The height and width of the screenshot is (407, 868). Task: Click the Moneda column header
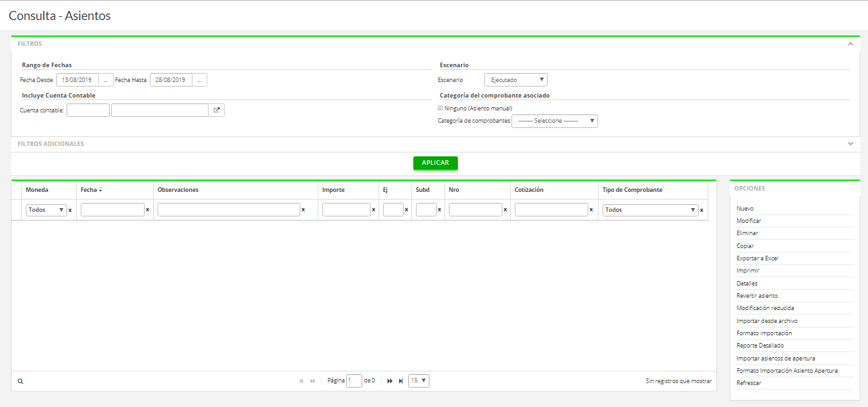[x=37, y=190]
